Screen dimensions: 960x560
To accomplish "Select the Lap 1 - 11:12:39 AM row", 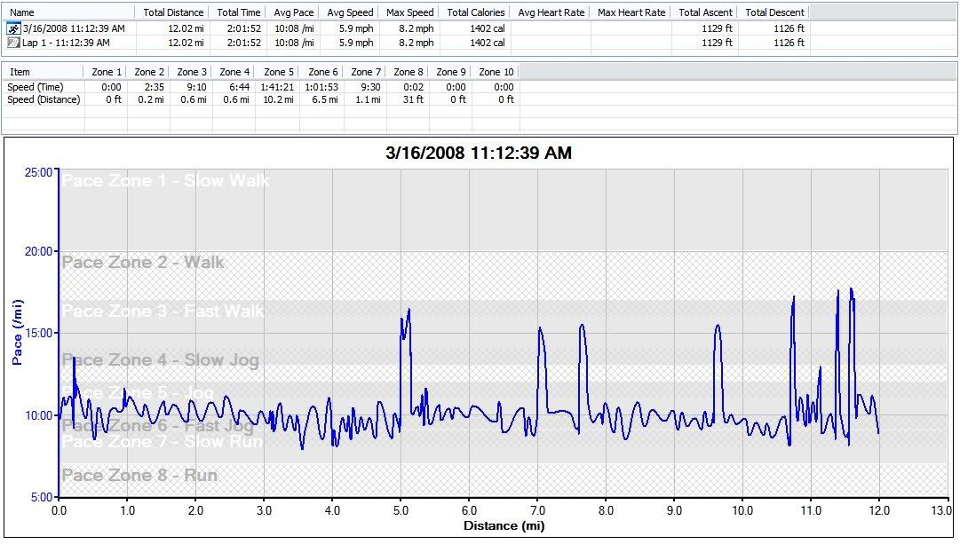I will point(66,43).
